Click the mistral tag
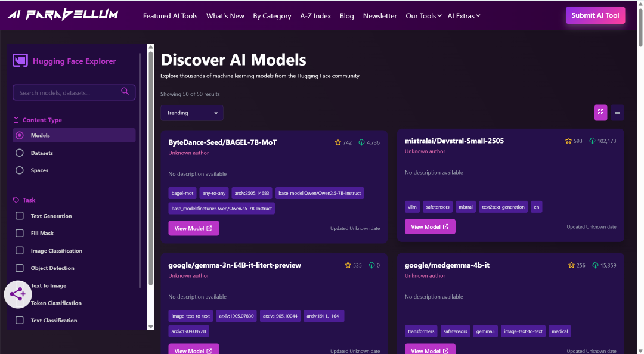Screen dimensions: 644x354 [465, 207]
